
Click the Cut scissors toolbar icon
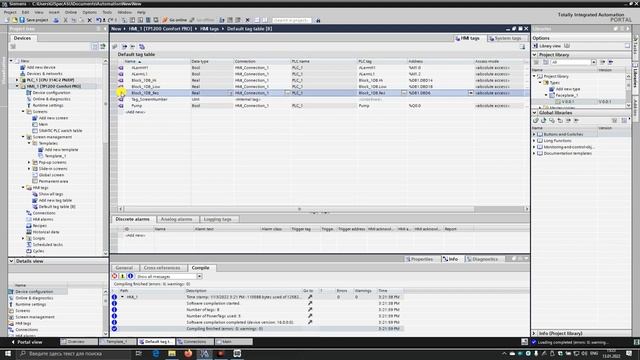tap(65, 20)
